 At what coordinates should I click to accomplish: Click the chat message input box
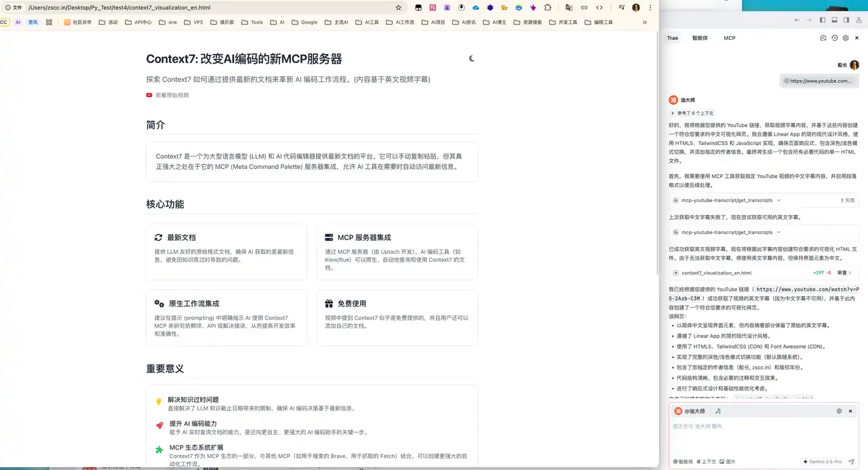click(764, 436)
